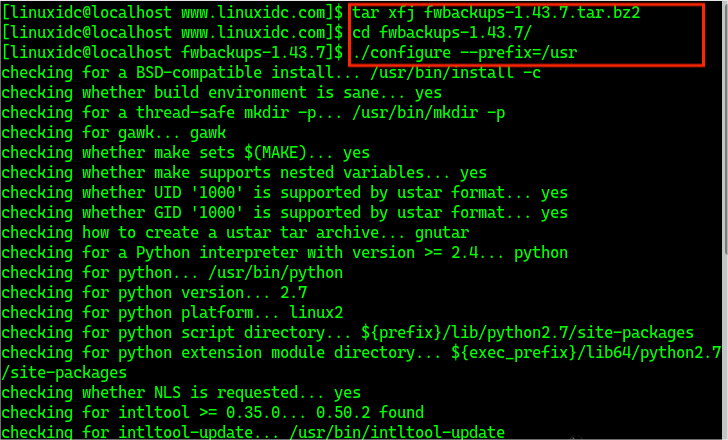Image resolution: width=728 pixels, height=440 pixels.
Task: Click the python script directory line
Action: click(x=347, y=332)
